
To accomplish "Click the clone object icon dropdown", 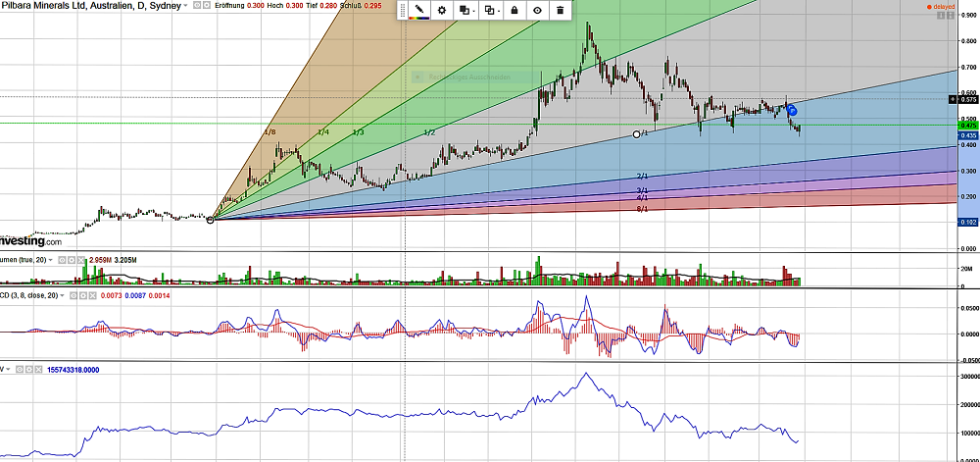I will [491, 10].
